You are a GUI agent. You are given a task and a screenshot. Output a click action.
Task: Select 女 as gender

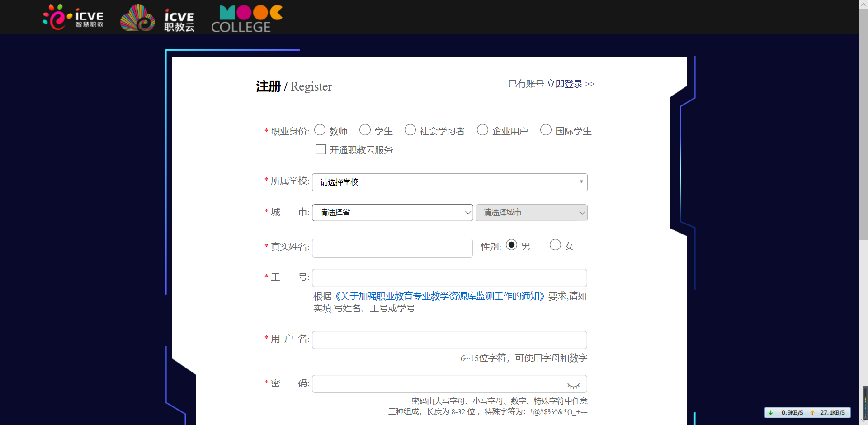pyautogui.click(x=555, y=245)
